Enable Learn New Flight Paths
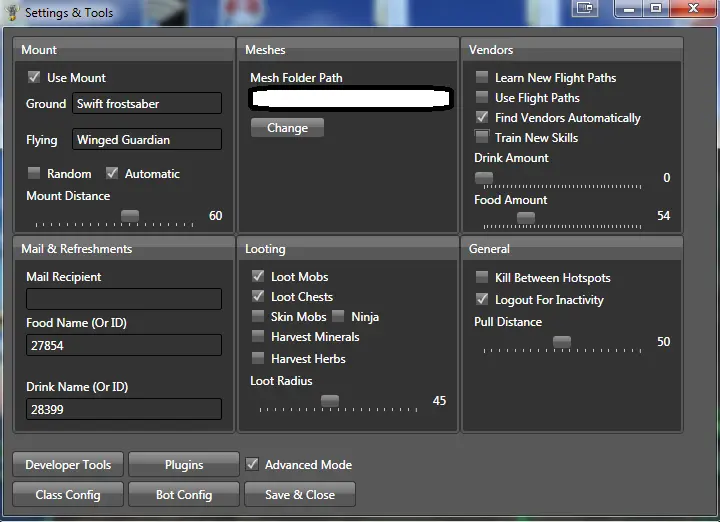 coord(482,77)
